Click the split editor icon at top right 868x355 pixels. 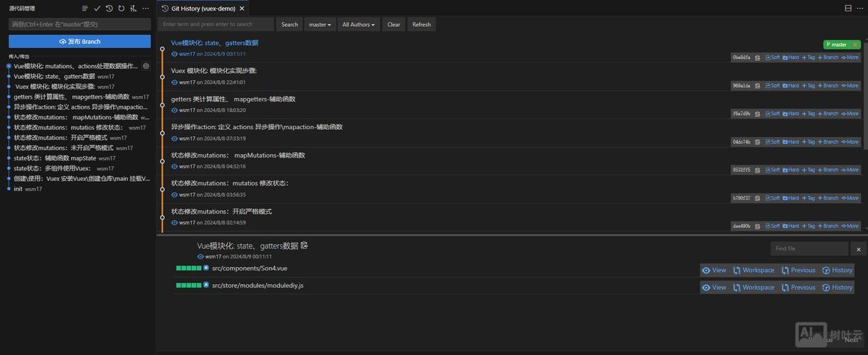coord(848,9)
